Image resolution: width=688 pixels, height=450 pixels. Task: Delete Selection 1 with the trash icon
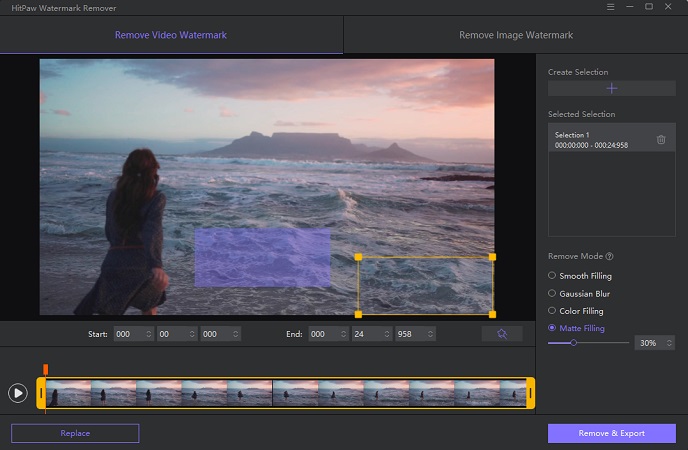click(661, 139)
